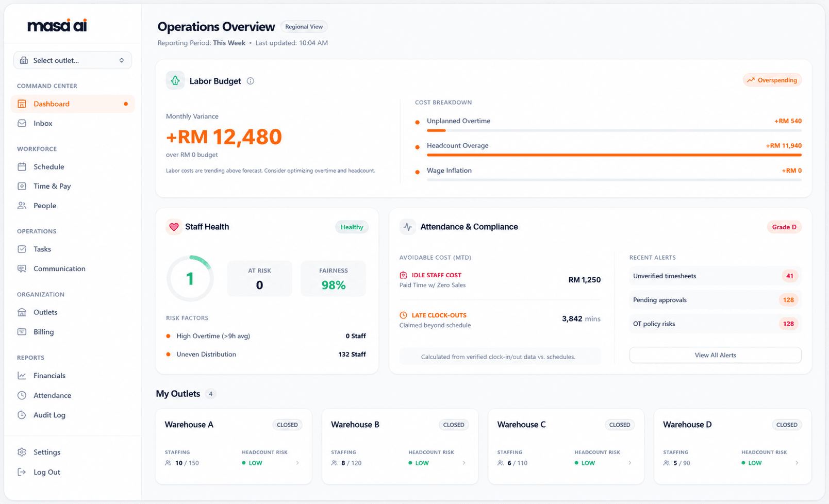Click the Settings gear icon
Viewport: 829px width, 504px height.
[22, 452]
